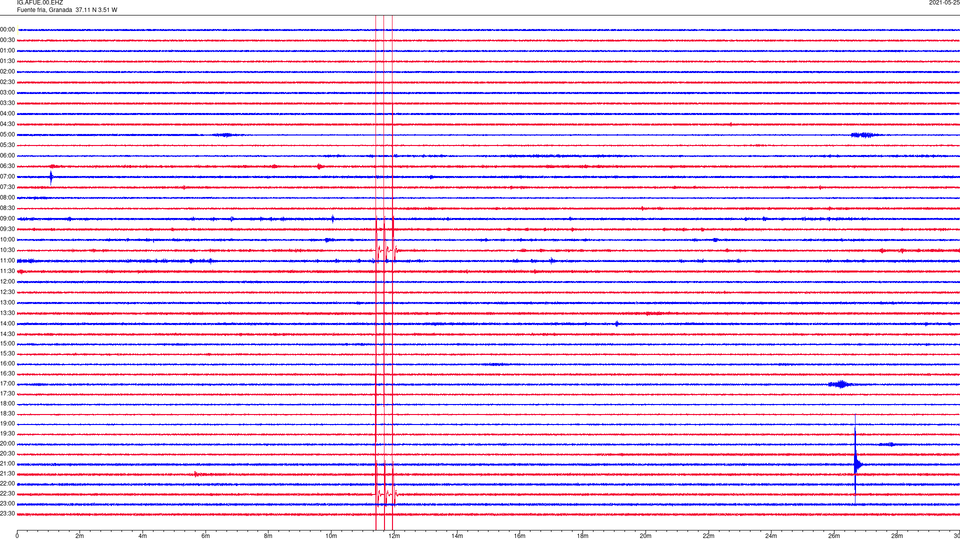Click the 04:00 trace time label
The width and height of the screenshot is (960, 540).
tap(7, 114)
